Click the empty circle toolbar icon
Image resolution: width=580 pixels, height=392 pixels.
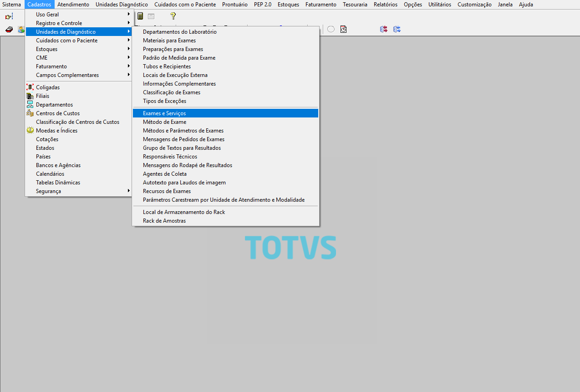(x=331, y=29)
